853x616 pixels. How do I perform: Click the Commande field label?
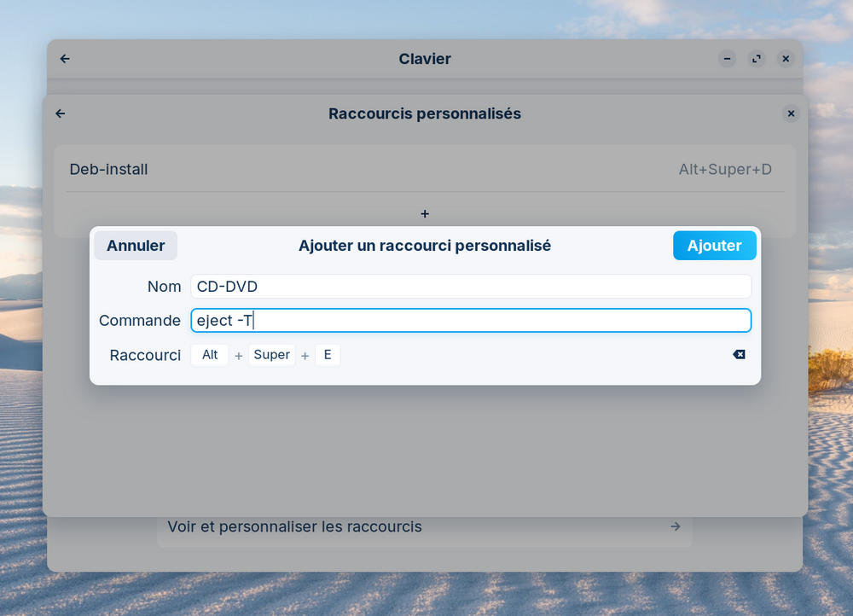point(140,321)
